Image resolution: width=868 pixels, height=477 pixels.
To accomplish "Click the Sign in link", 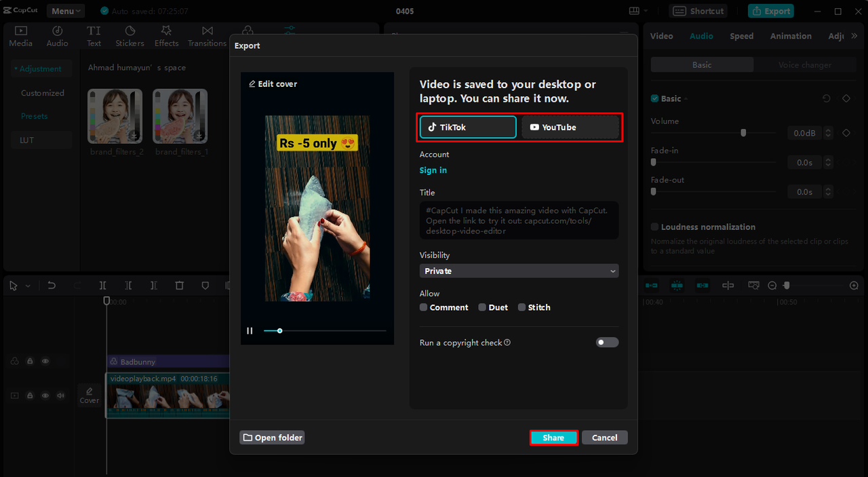I will coord(433,170).
